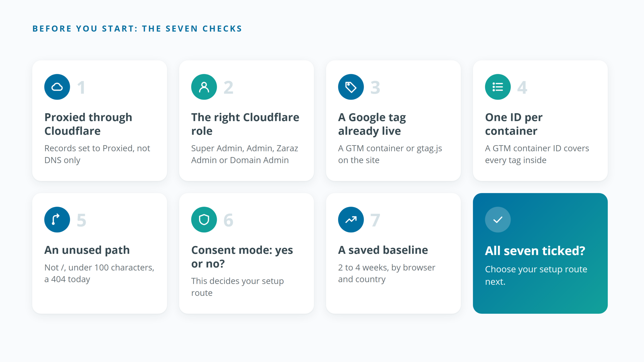Click the faded number 2 beside user icon

(228, 87)
